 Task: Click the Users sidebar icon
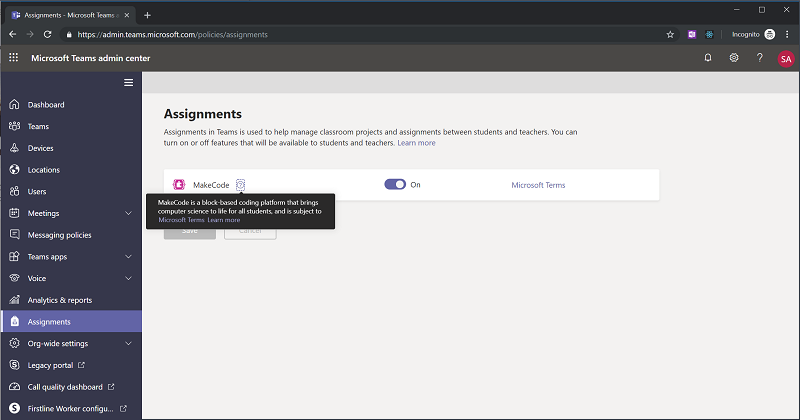click(14, 191)
